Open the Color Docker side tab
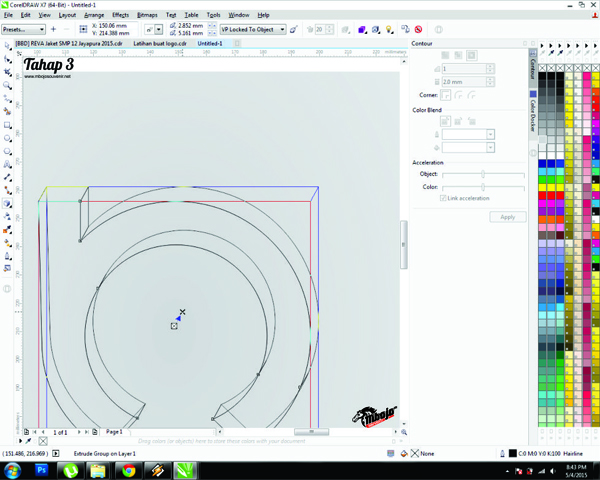The height and width of the screenshot is (480, 600). [533, 114]
